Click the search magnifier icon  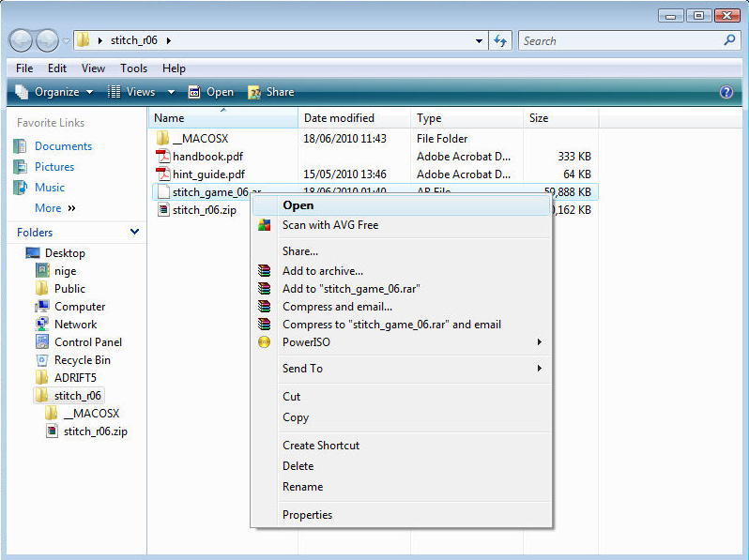point(729,40)
